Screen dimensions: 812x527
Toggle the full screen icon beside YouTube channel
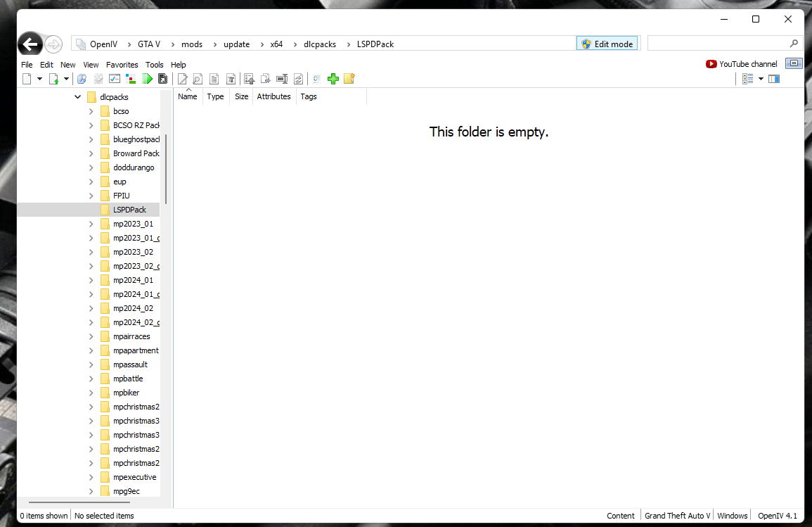[793, 64]
